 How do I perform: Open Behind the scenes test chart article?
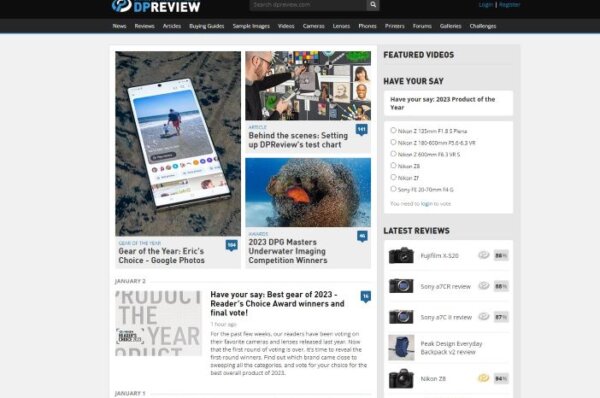298,140
